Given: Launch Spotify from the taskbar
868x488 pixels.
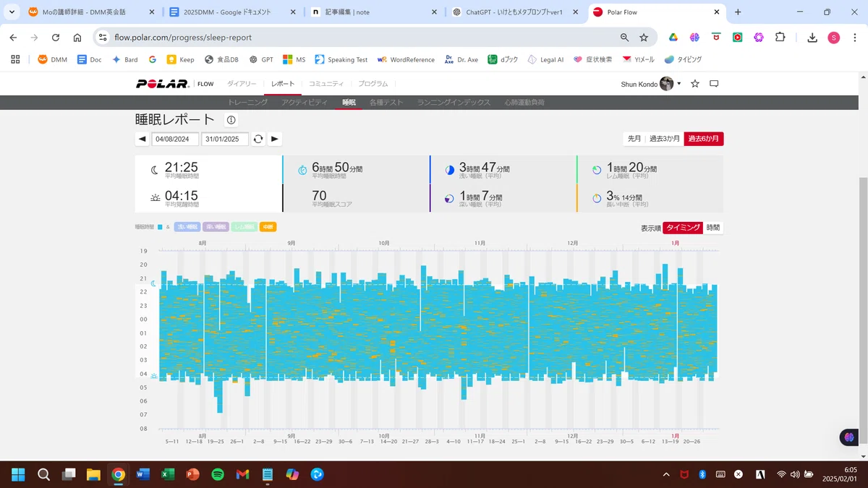Looking at the screenshot, I should tap(218, 474).
